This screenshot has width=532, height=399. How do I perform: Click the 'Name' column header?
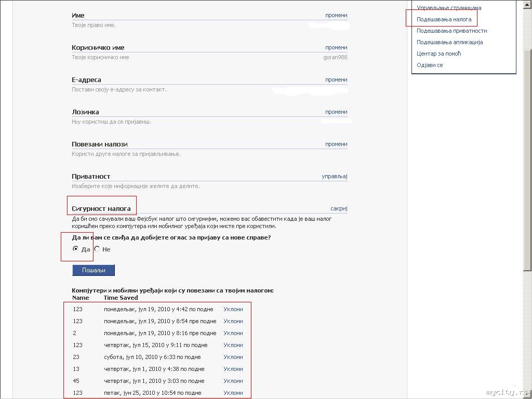point(81,298)
